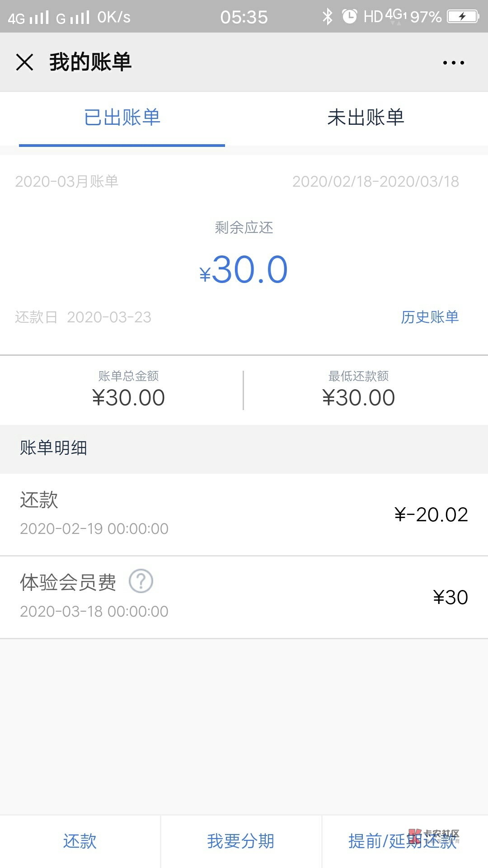Open the 历史账单 link
The image size is (488, 868).
[x=430, y=317]
